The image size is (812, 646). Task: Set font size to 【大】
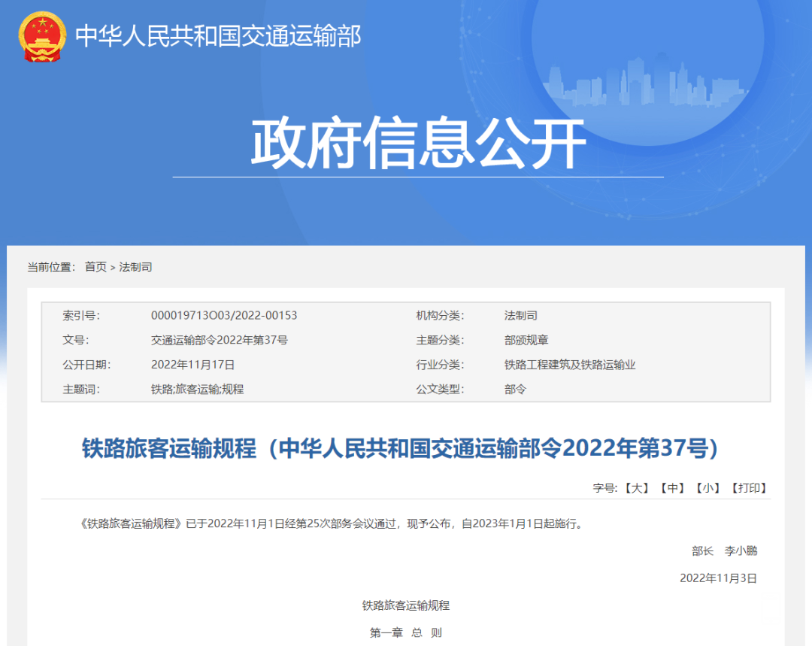636,488
